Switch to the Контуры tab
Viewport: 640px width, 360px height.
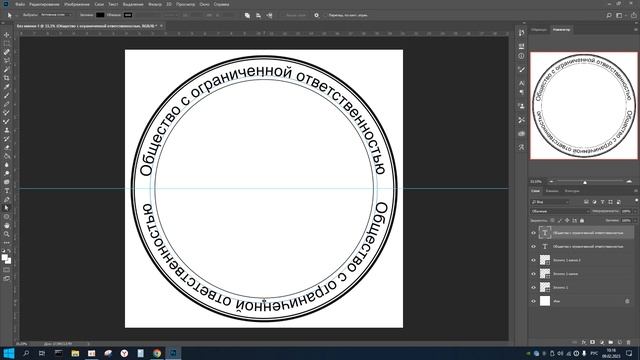click(572, 191)
